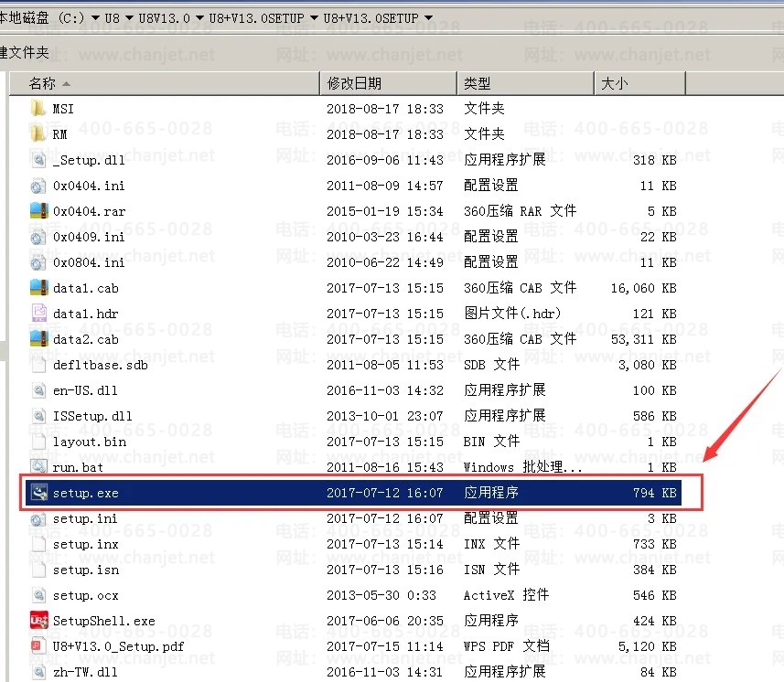Click type text ActiveX 控件
The width and height of the screenshot is (784, 682).
(506, 595)
